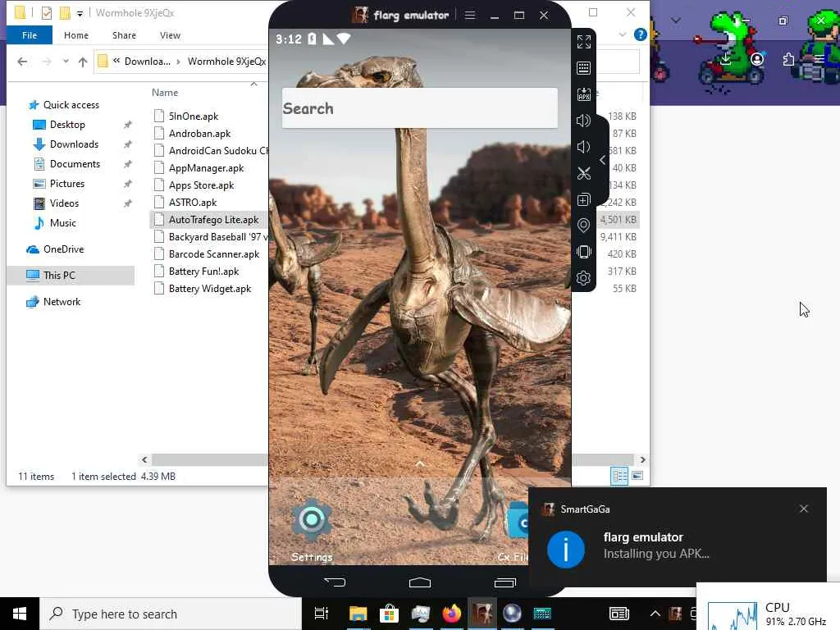Screen dimensions: 840x630
Task: Click the Android Search bar
Action: 419,108
